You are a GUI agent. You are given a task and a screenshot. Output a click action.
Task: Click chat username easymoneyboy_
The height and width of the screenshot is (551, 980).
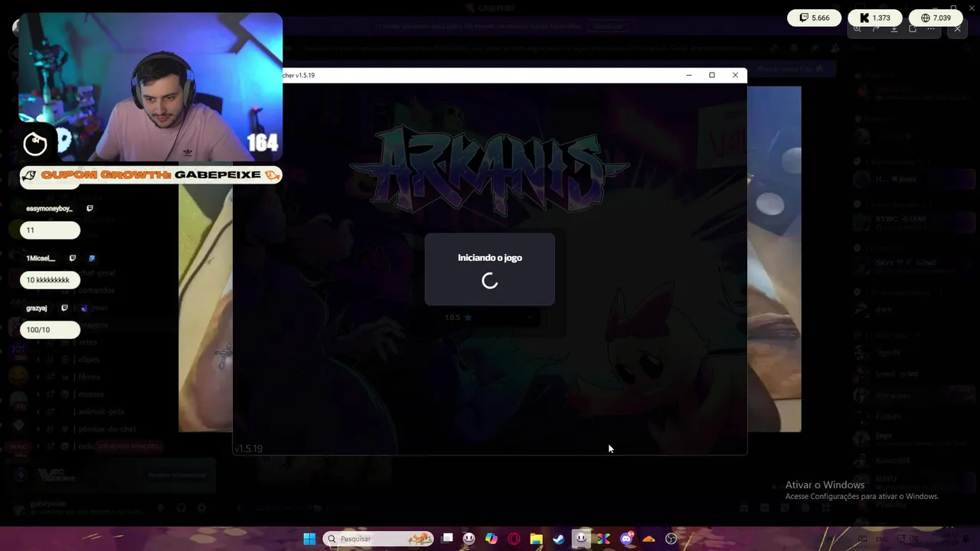[49, 208]
